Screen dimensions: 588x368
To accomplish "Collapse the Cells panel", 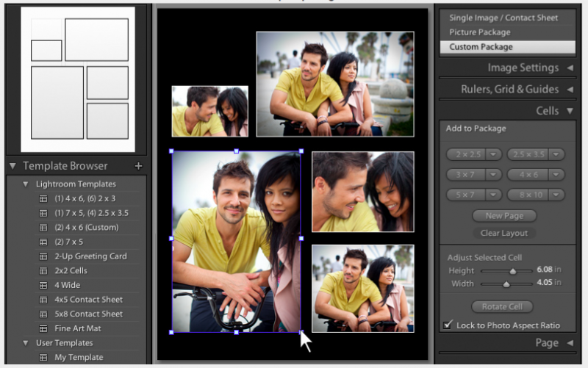I will 570,111.
